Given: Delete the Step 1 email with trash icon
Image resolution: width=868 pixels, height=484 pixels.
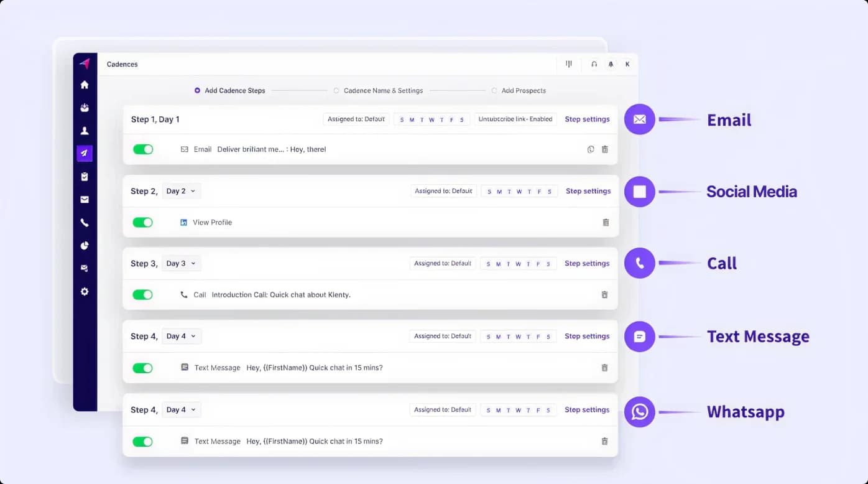Looking at the screenshot, I should [604, 149].
